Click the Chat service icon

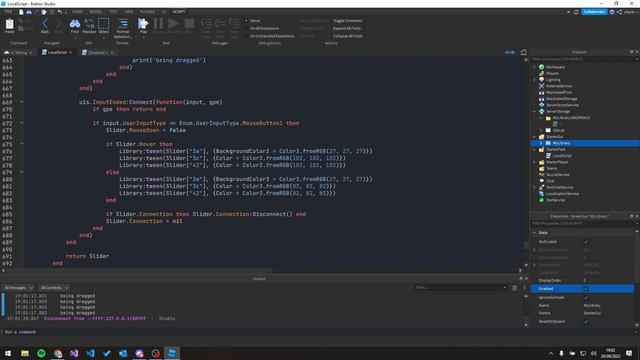(x=542, y=181)
